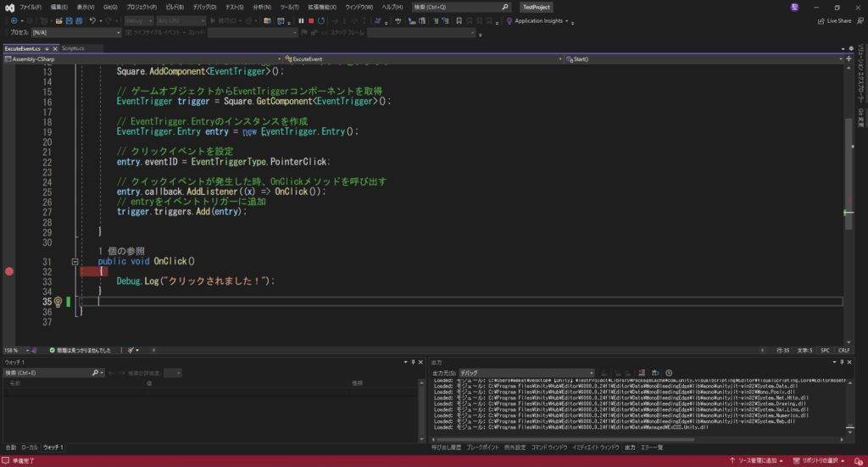Image resolution: width=868 pixels, height=467 pixels.
Task: Toggle word wrap icon in output panel
Action: point(655,373)
